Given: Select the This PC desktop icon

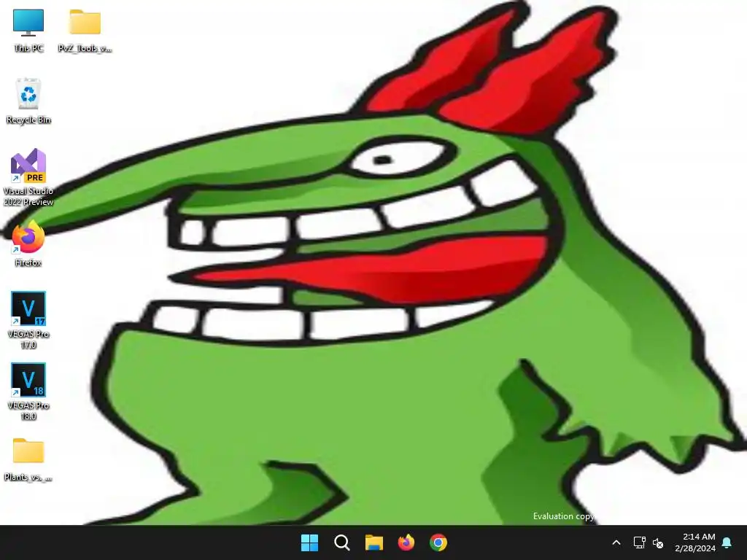Looking at the screenshot, I should (28, 31).
